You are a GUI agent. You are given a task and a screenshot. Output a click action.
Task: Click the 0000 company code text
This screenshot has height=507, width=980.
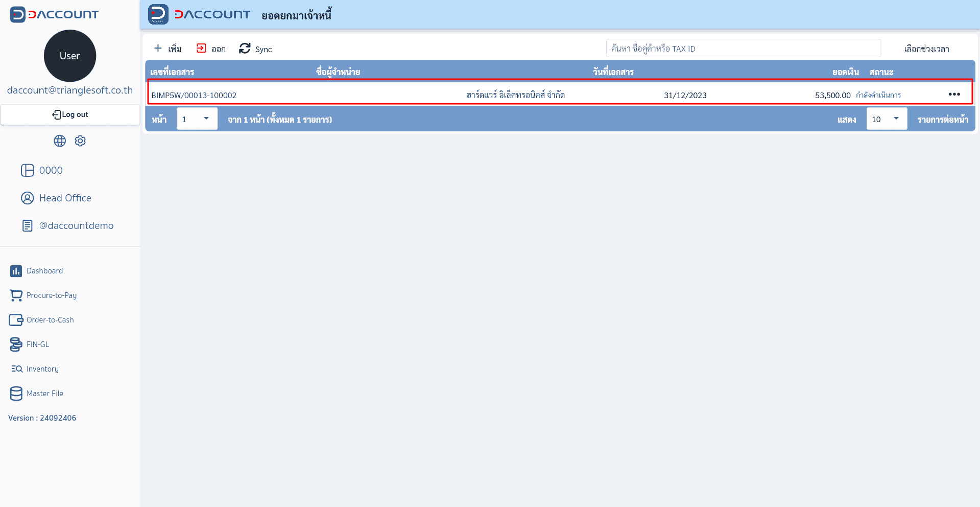pyautogui.click(x=51, y=170)
